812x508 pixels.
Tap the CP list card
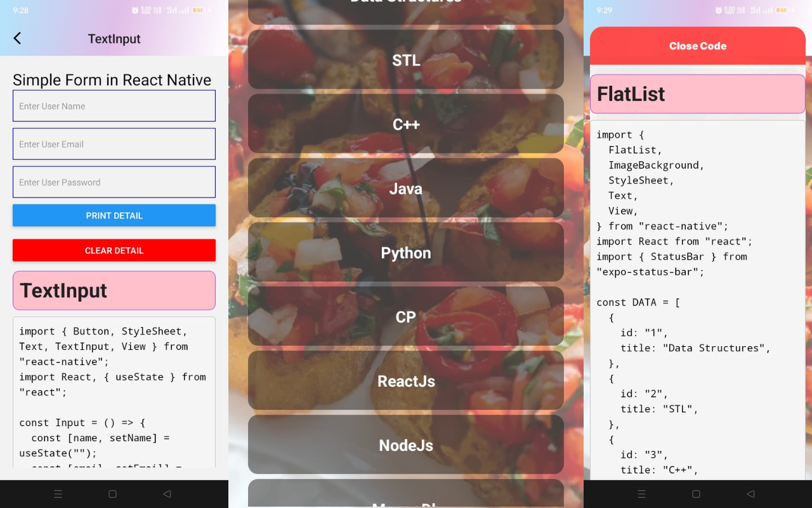click(406, 316)
